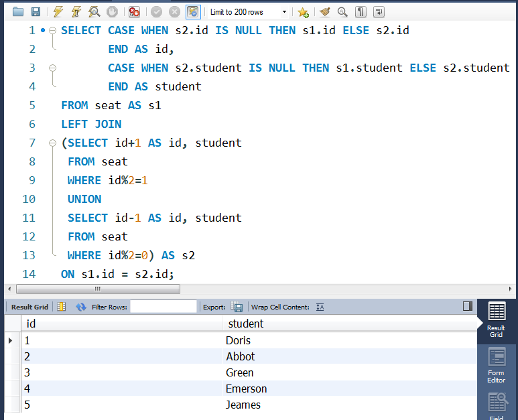Viewport: 518px width, 420px height.
Task: Select the id cell with value 3
Action: [122, 372]
